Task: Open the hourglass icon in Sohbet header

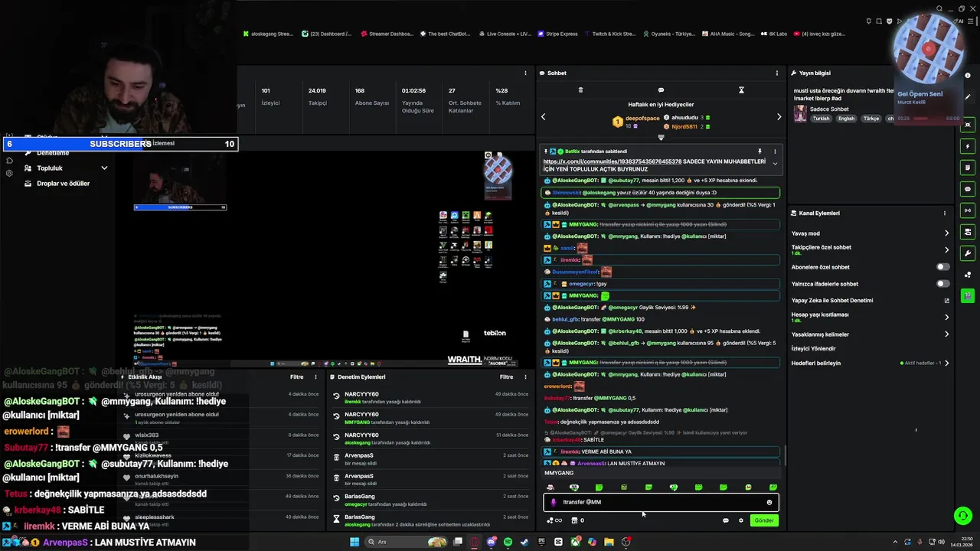Action: (x=741, y=90)
